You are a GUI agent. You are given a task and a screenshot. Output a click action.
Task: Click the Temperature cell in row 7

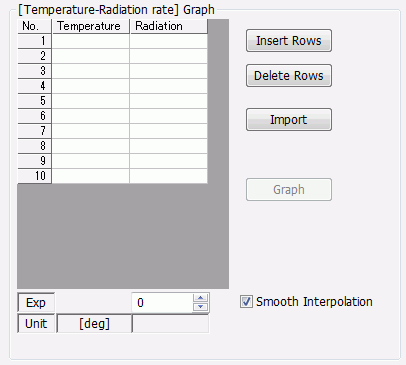[91, 131]
